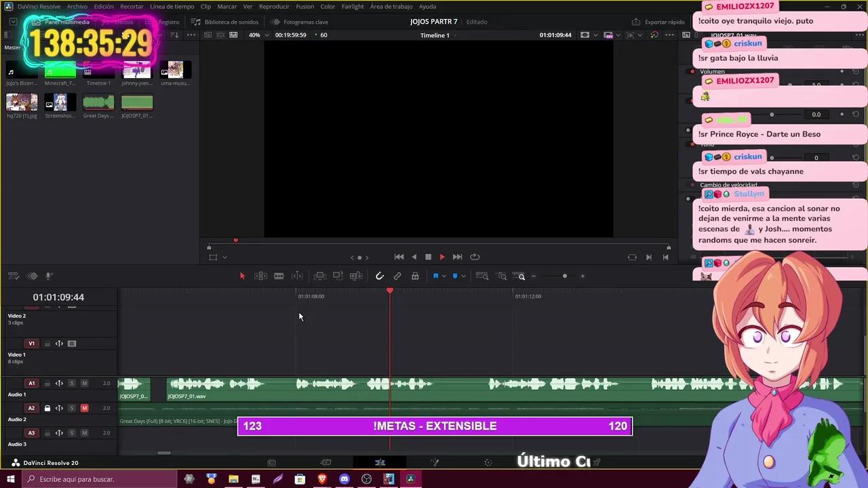Unlock the Audio 2 track lock
Image resolution: width=868 pixels, height=488 pixels.
[x=47, y=408]
